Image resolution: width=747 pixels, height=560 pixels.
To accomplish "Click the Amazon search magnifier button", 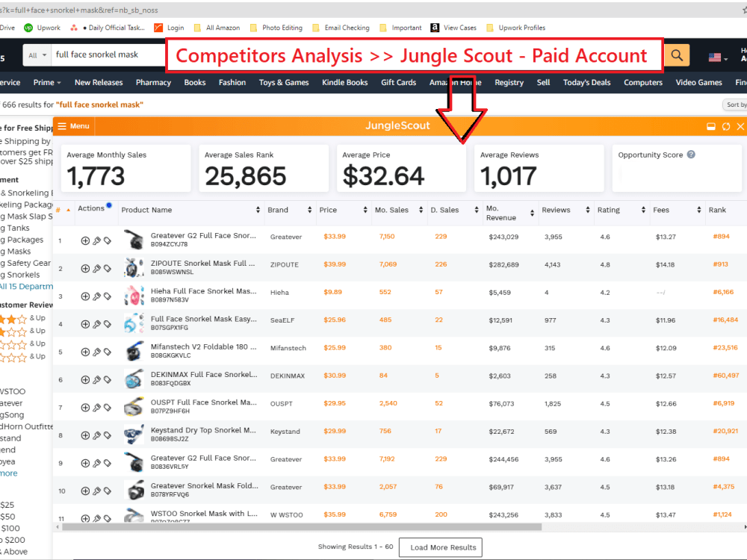I will click(677, 56).
